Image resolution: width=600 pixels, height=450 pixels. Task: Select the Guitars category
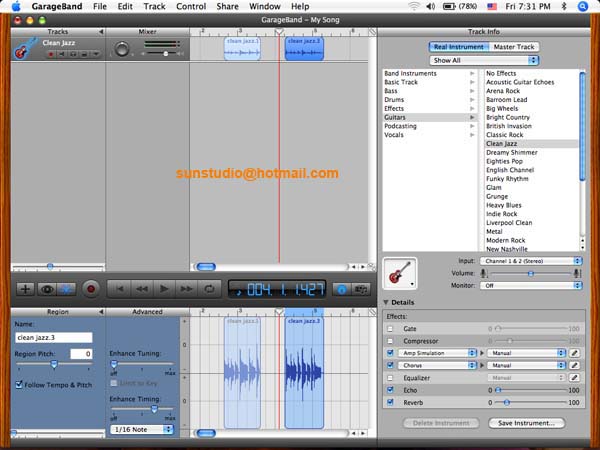pyautogui.click(x=430, y=117)
